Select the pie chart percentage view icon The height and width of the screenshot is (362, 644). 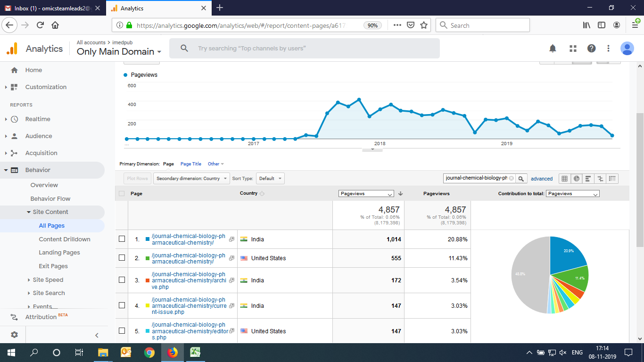tap(576, 179)
